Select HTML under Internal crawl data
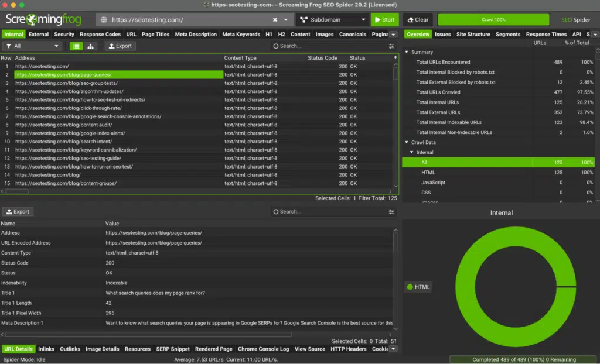The width and height of the screenshot is (600, 364). click(498, 173)
